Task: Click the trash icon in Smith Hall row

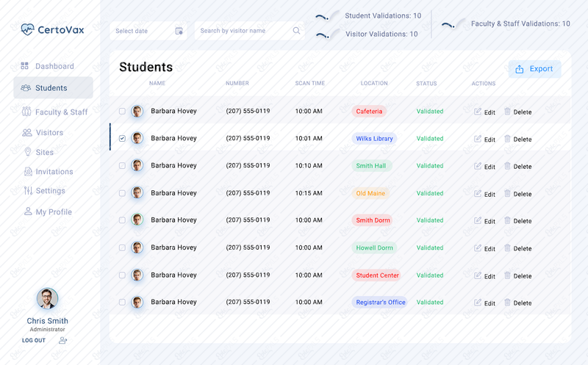Action: click(x=507, y=166)
